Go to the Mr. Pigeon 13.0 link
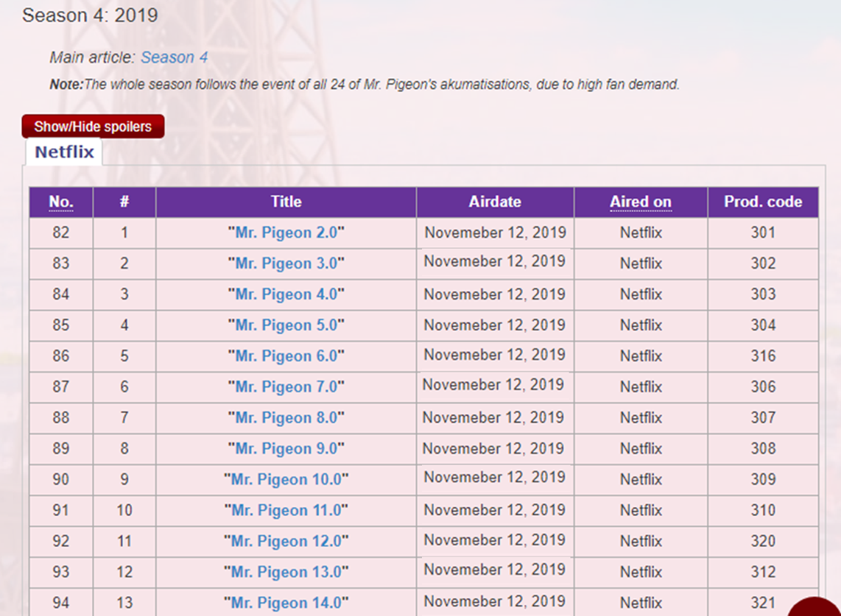841x616 pixels. point(286,573)
